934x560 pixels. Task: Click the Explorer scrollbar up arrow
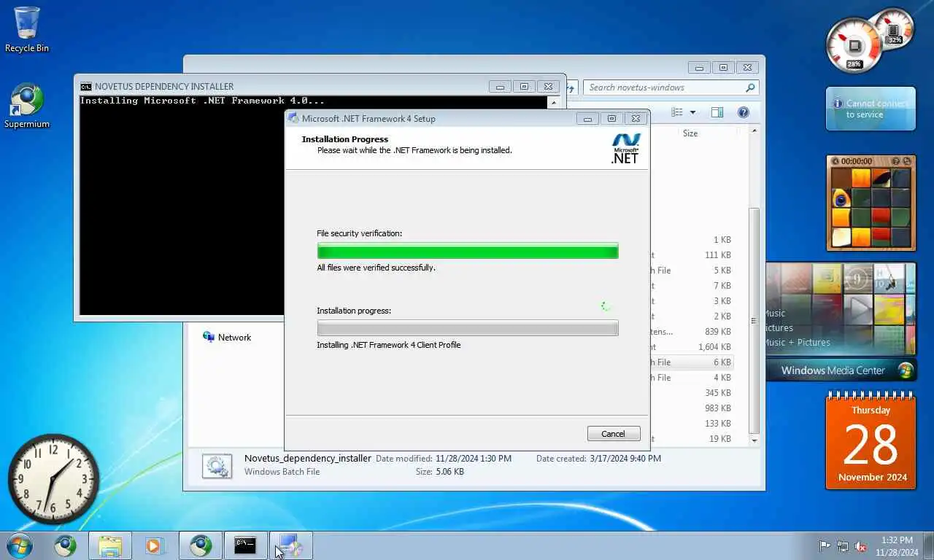tap(754, 131)
